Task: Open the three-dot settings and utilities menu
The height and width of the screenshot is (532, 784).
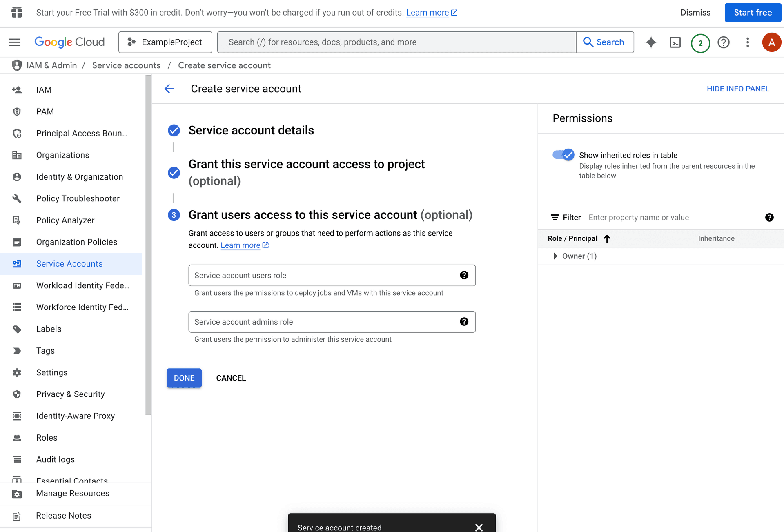Action: [748, 42]
